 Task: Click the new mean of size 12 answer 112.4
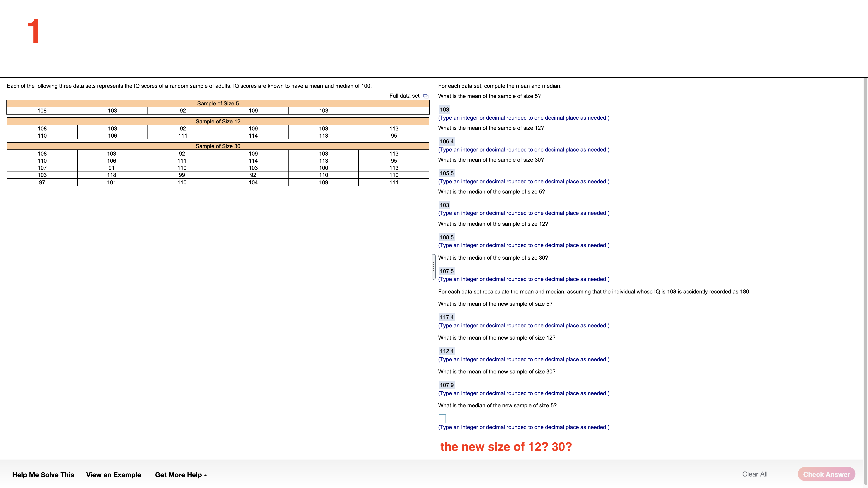coord(447,351)
